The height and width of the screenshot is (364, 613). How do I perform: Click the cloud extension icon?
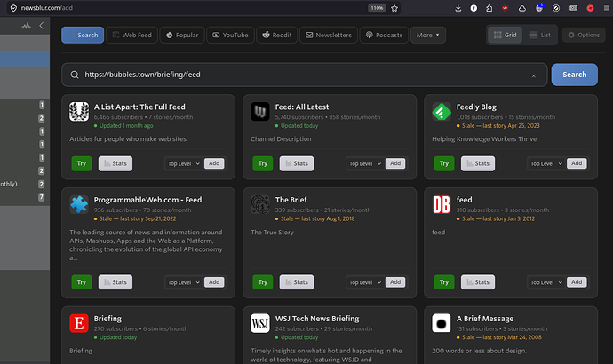pyautogui.click(x=521, y=8)
